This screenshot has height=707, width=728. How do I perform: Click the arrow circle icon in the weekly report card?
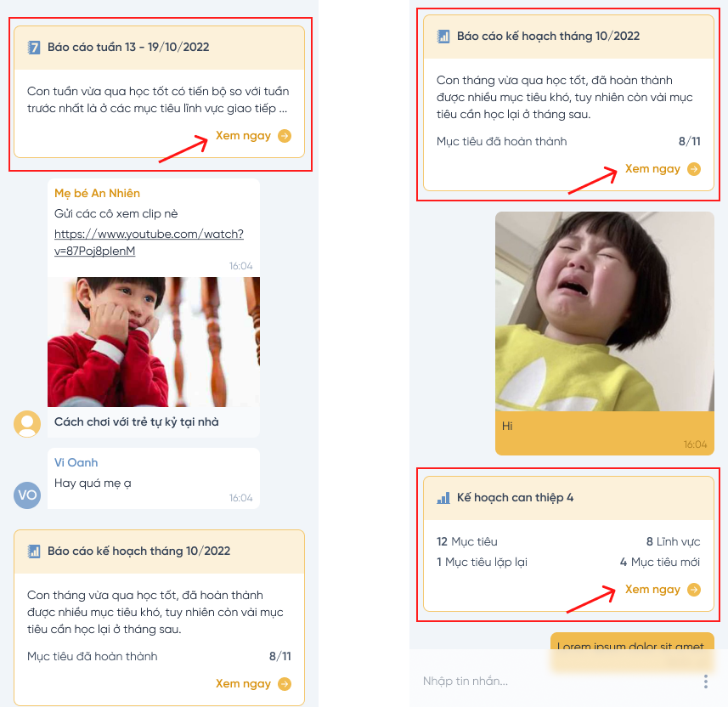pos(285,136)
